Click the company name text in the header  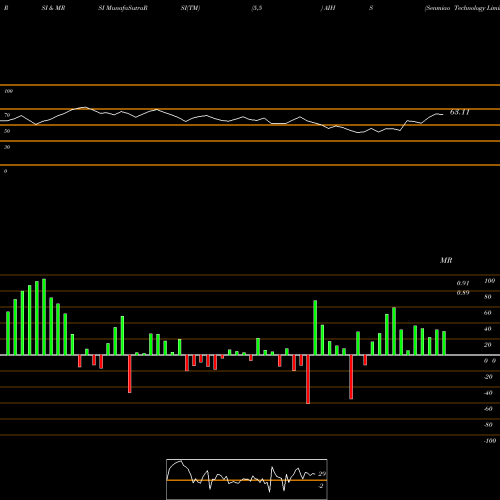(462, 8)
